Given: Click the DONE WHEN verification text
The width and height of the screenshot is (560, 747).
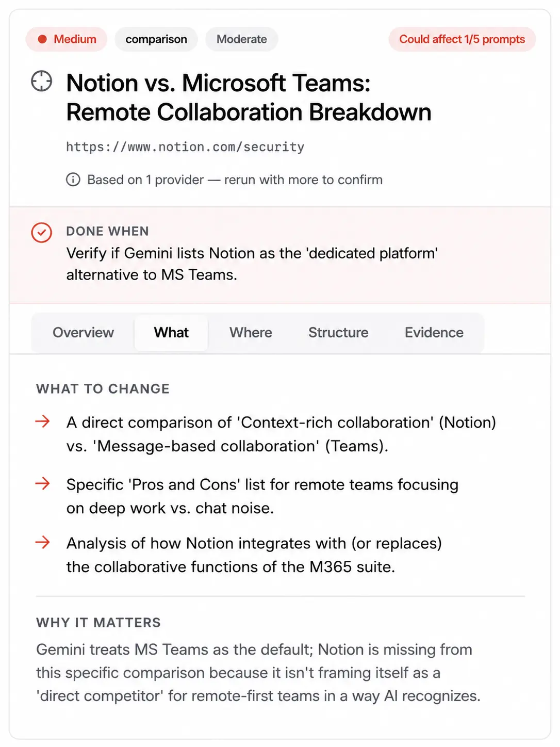Looking at the screenshot, I should (252, 264).
